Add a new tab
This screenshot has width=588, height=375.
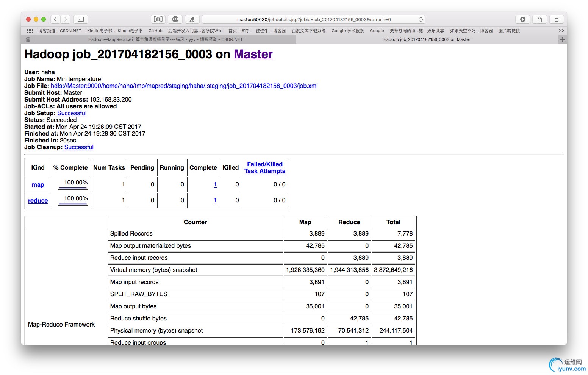point(562,39)
